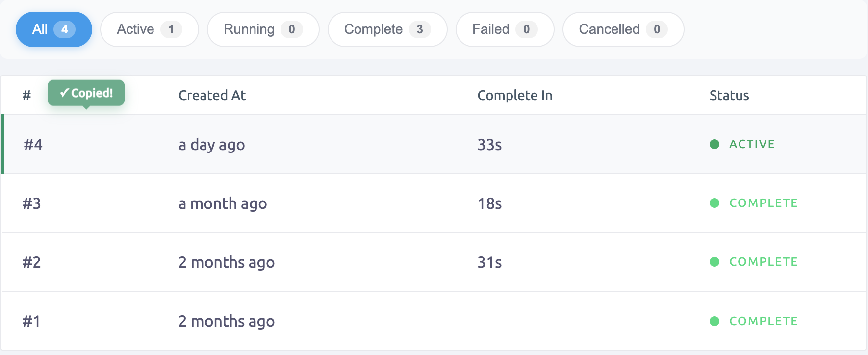Viewport: 868px width, 355px height.
Task: Click the Created At column header
Action: 212,95
